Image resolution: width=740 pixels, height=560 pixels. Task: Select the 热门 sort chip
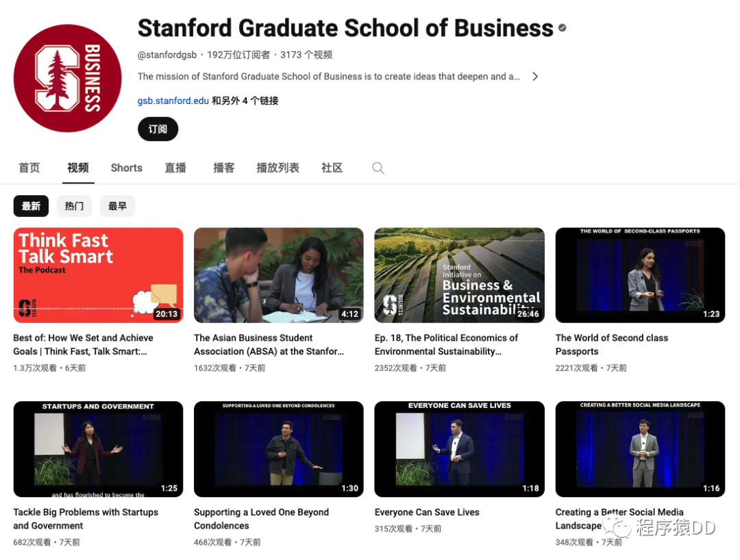[x=74, y=206]
